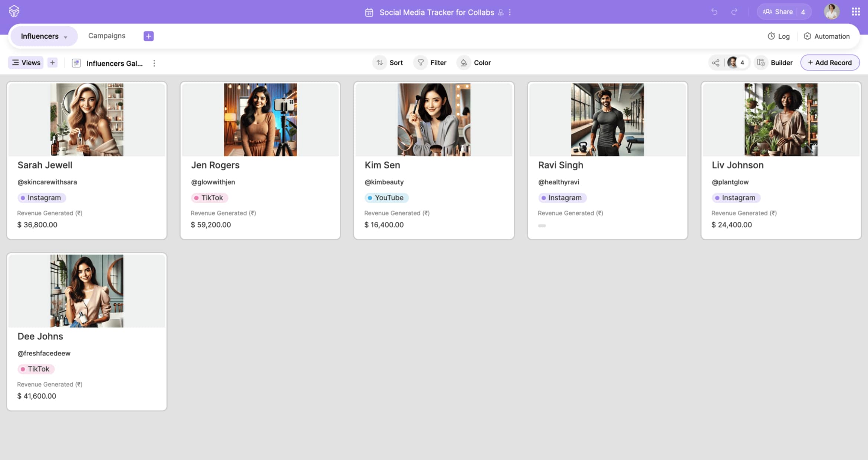
Task: Click the undo arrow icon
Action: click(x=714, y=12)
